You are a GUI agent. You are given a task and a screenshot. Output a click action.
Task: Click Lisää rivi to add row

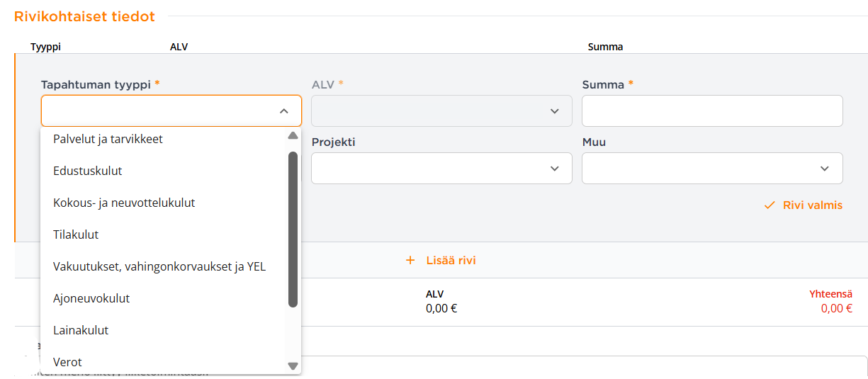(450, 260)
